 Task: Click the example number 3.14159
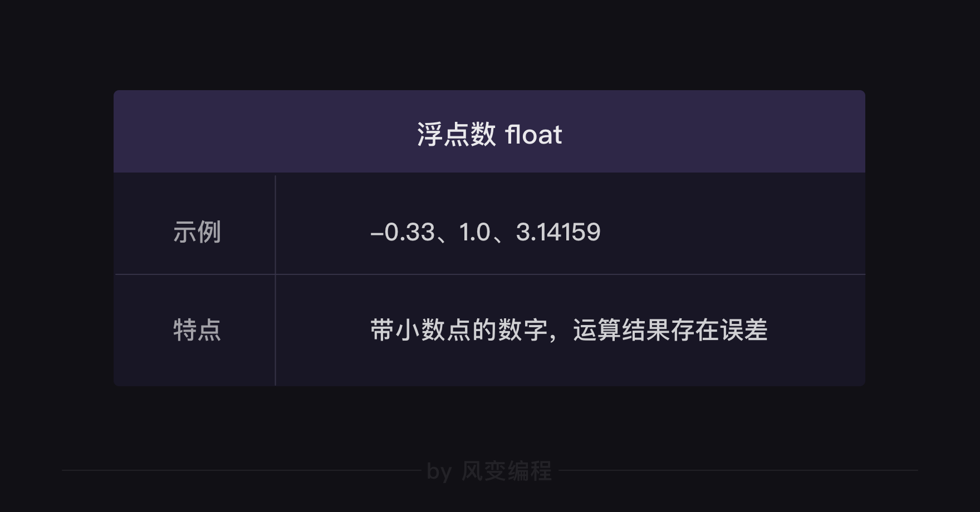click(558, 232)
